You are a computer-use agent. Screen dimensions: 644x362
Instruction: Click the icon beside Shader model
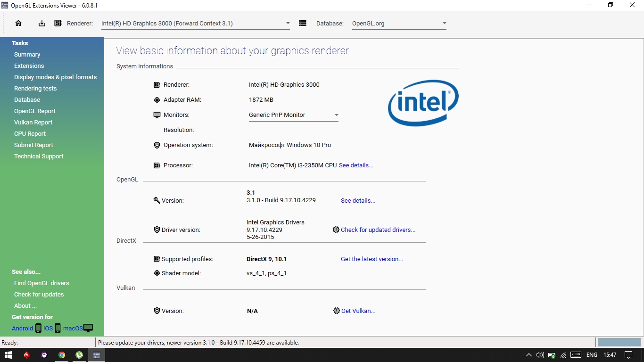point(157,273)
